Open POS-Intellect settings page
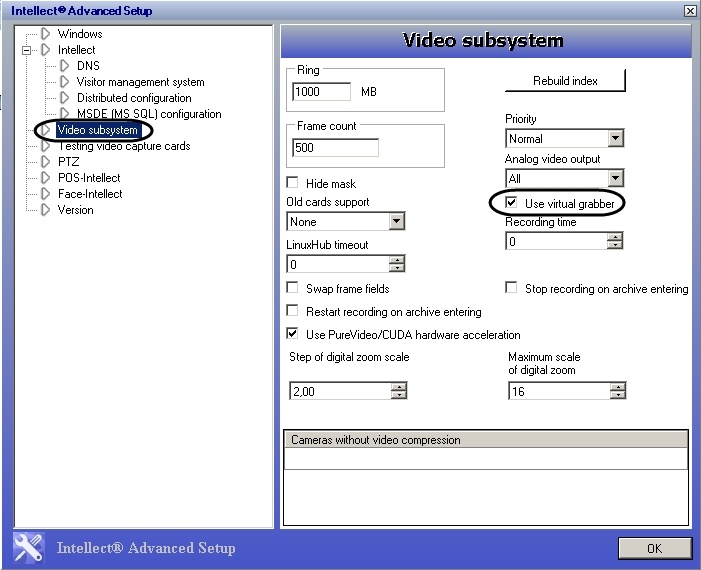Image resolution: width=701 pixels, height=570 pixels. click(89, 178)
